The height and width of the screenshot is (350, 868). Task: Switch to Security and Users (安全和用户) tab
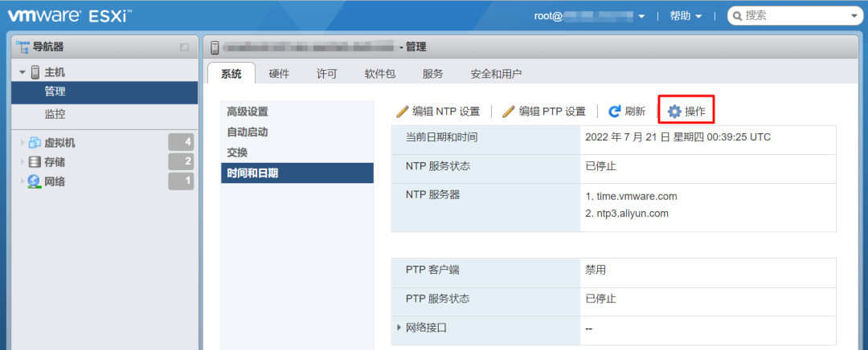pos(496,74)
